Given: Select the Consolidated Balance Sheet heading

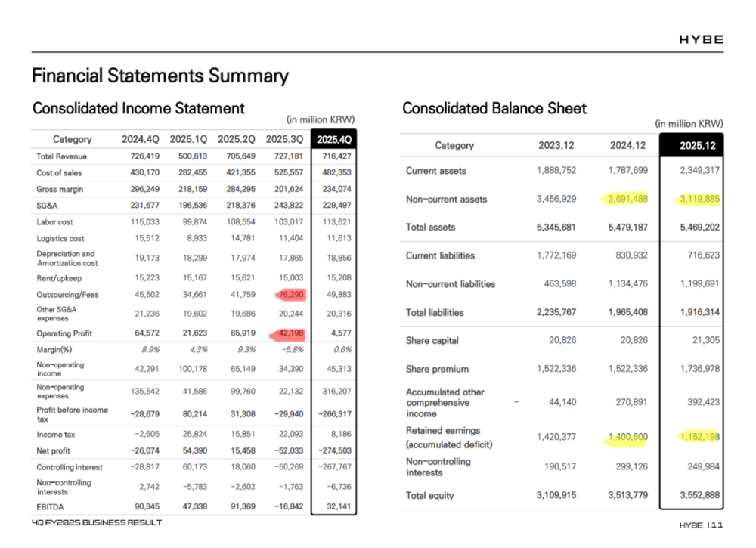Looking at the screenshot, I should click(494, 108).
